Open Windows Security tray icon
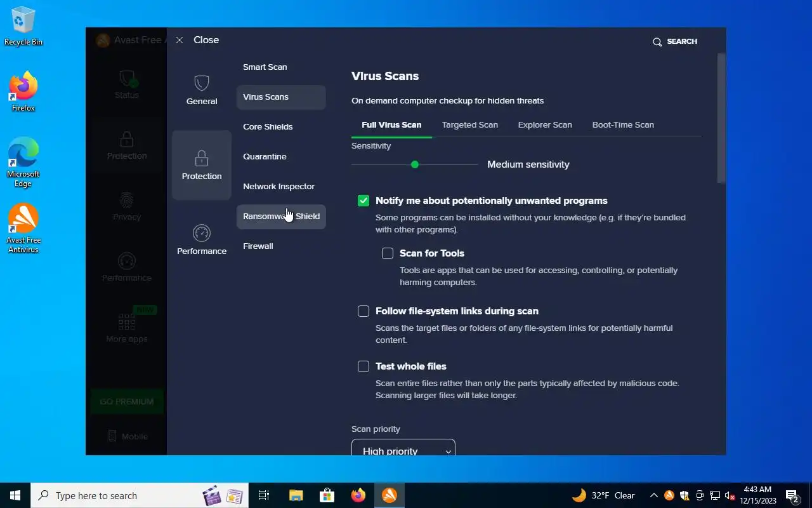This screenshot has height=508, width=812. point(684,495)
